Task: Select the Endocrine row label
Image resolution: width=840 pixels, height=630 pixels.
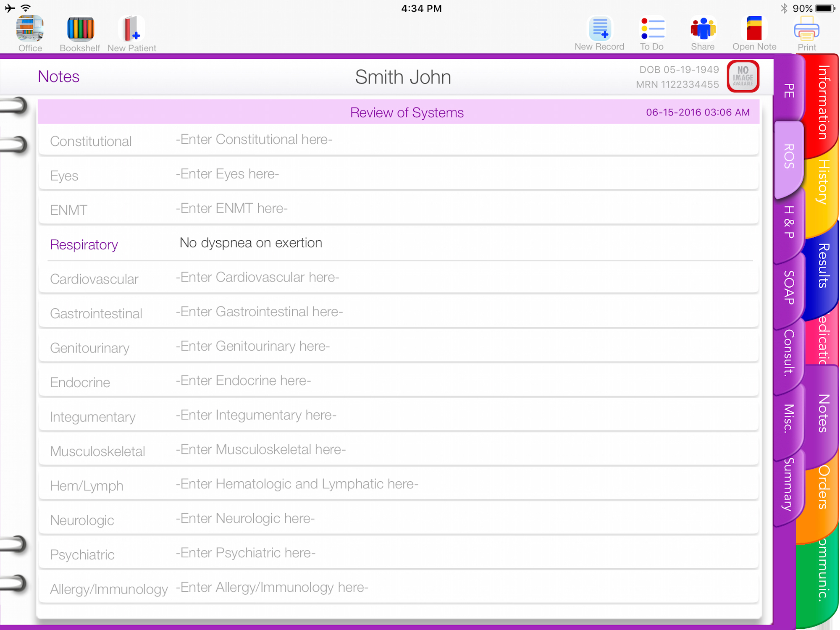Action: [x=80, y=382]
